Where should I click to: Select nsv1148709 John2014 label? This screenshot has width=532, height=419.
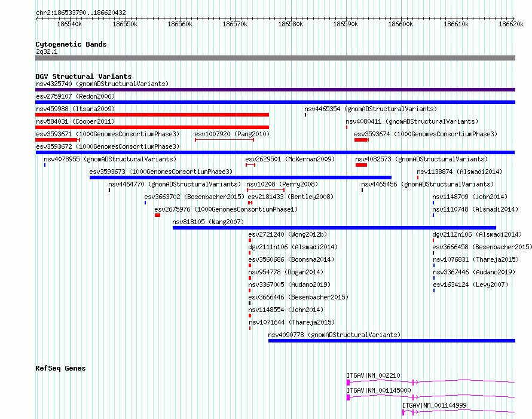tap(470, 197)
